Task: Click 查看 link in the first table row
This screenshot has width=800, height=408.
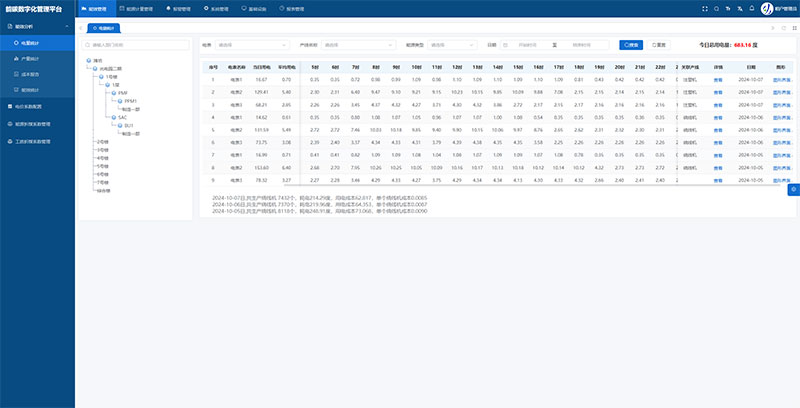Action: click(718, 79)
